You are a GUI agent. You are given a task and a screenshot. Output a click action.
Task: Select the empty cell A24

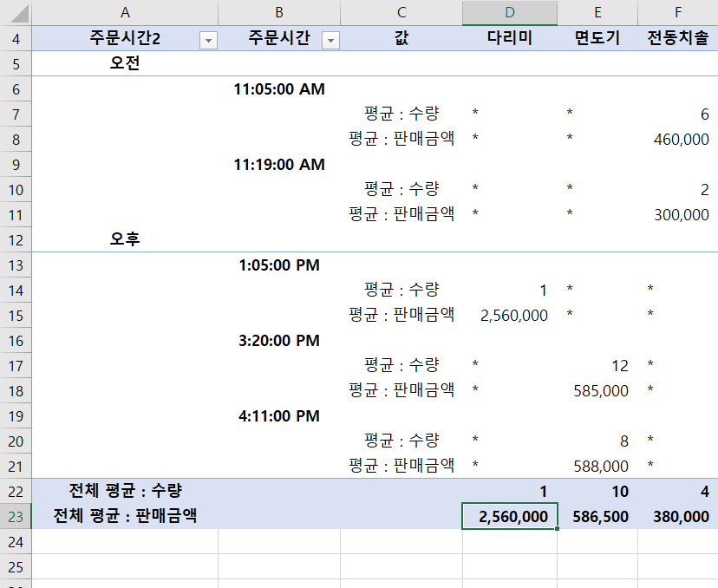(x=125, y=541)
